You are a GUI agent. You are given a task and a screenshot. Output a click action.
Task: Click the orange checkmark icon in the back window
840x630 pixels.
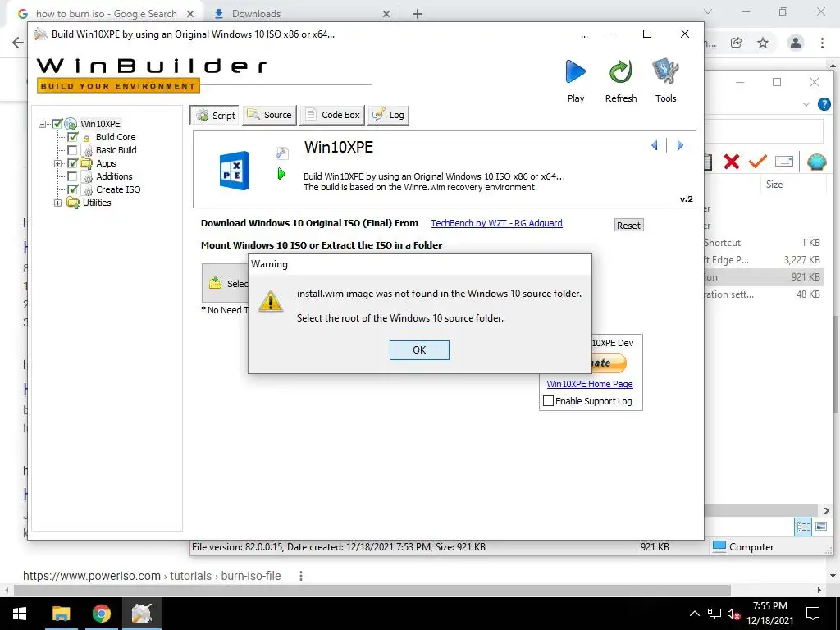[x=757, y=161]
